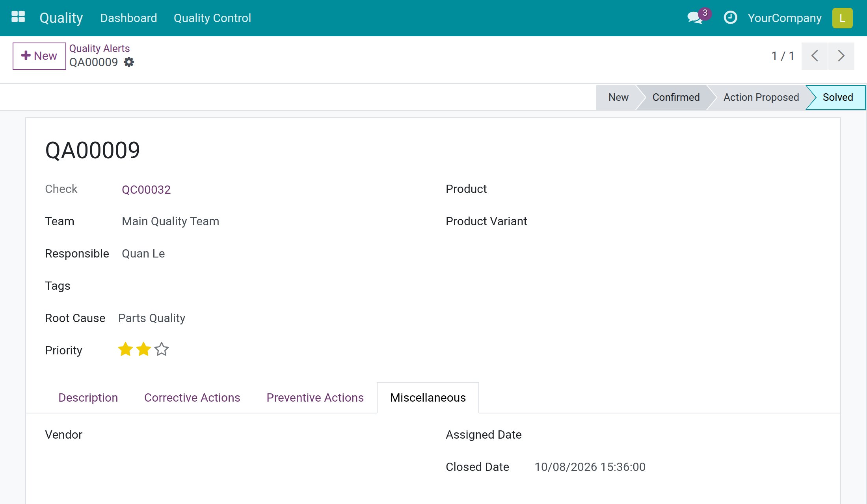Viewport: 867px width, 504px height.
Task: Open the QC00032 check link
Action: [x=146, y=190]
